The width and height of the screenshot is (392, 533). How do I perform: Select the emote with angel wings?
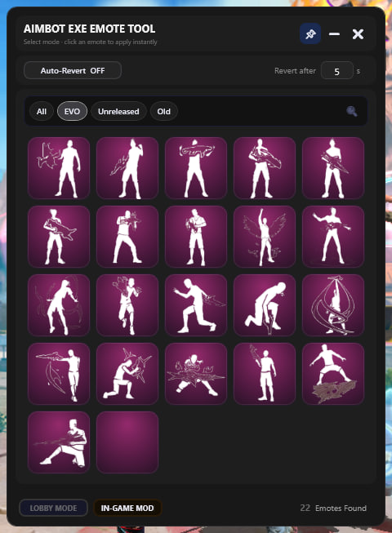[x=265, y=237]
